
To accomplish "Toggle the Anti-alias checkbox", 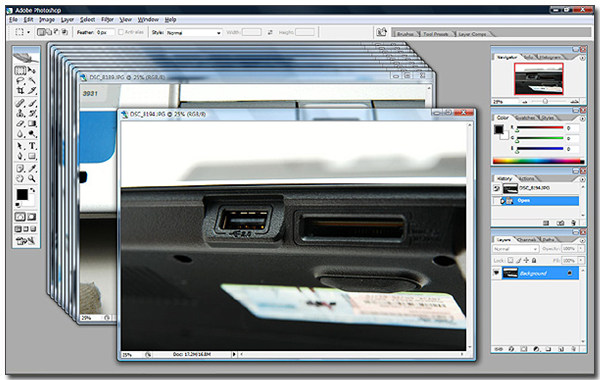I will (121, 32).
